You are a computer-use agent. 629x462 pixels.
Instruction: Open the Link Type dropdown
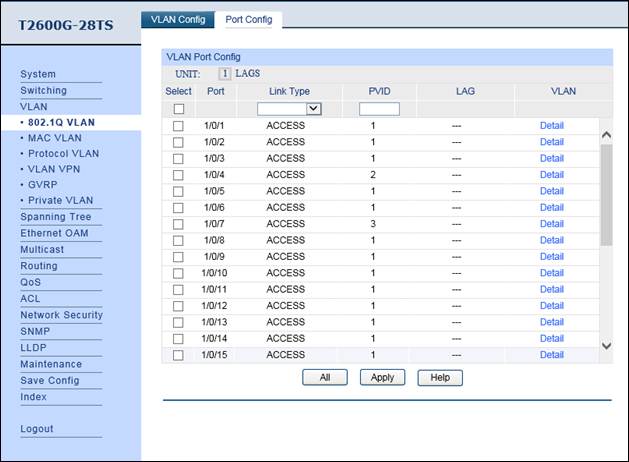coord(289,109)
